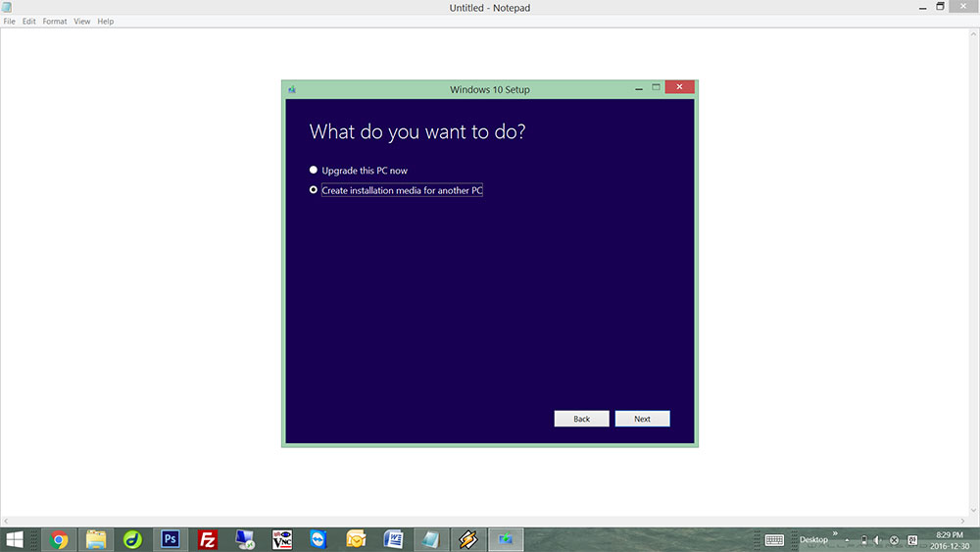The width and height of the screenshot is (980, 552).
Task: Close the Windows 10 Setup window
Action: [679, 87]
